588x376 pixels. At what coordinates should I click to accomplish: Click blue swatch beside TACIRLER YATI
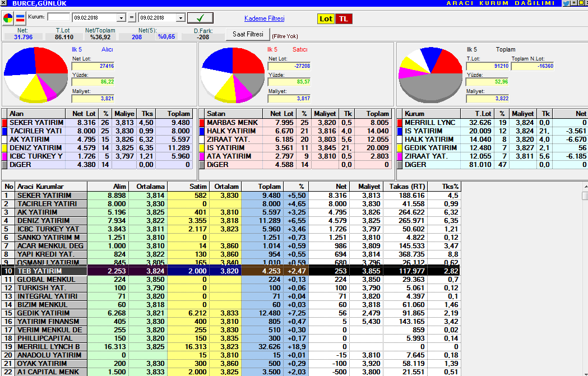click(4, 131)
